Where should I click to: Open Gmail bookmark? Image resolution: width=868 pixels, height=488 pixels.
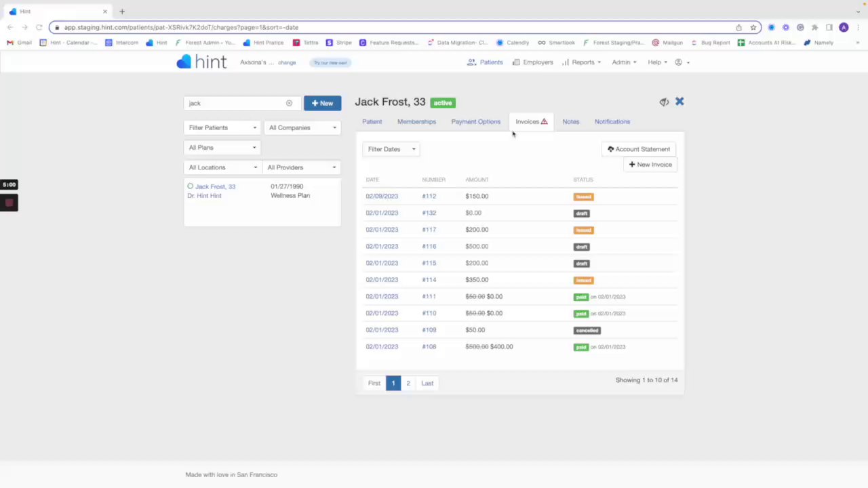[x=20, y=43]
